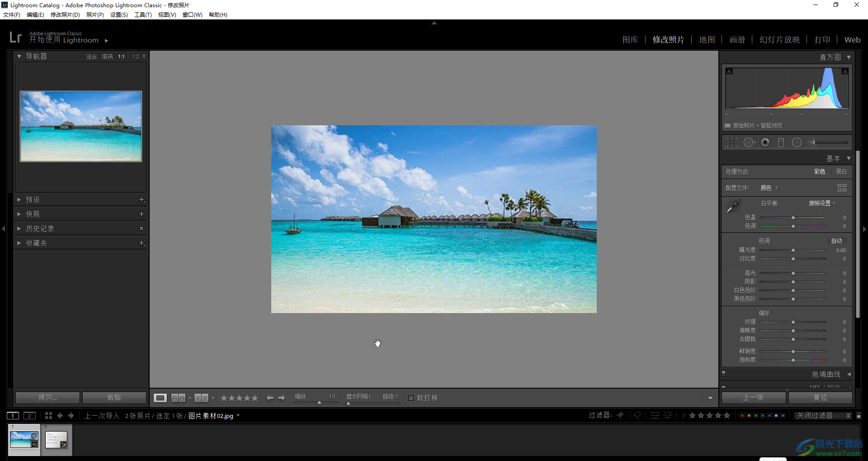Toggle the filter lock switch at far right
Image resolution: width=868 pixels, height=461 pixels.
click(859, 415)
